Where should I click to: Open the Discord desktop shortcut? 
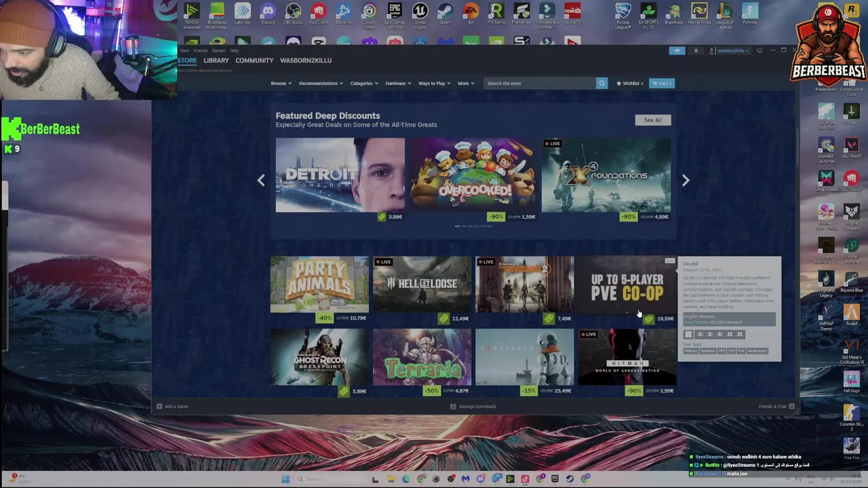pyautogui.click(x=268, y=15)
